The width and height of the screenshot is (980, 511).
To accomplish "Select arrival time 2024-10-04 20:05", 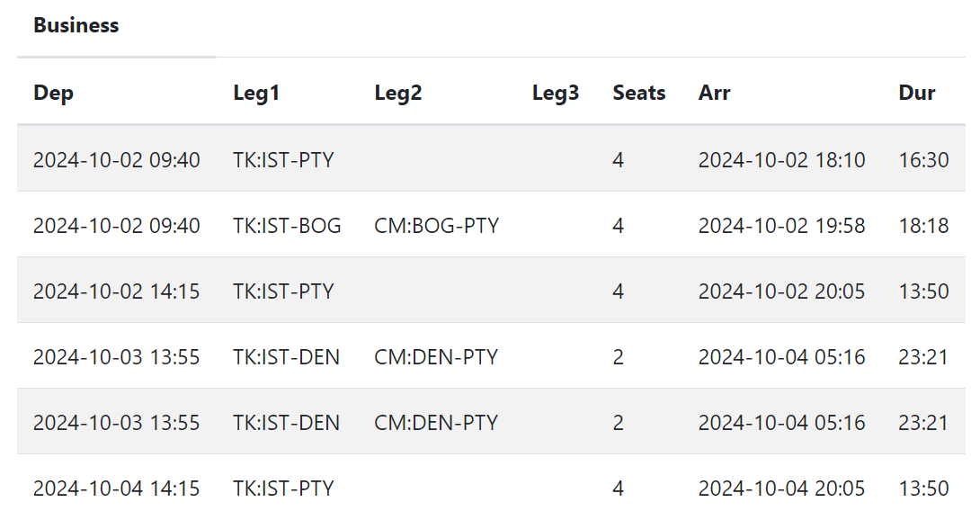I will (781, 489).
